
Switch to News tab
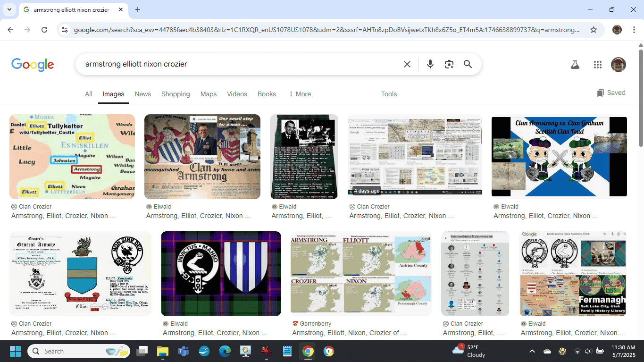(x=143, y=94)
